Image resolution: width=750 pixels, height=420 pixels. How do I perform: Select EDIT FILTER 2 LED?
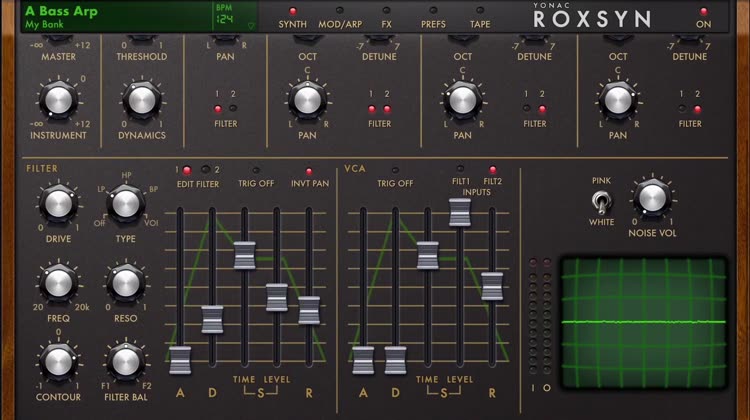206,169
